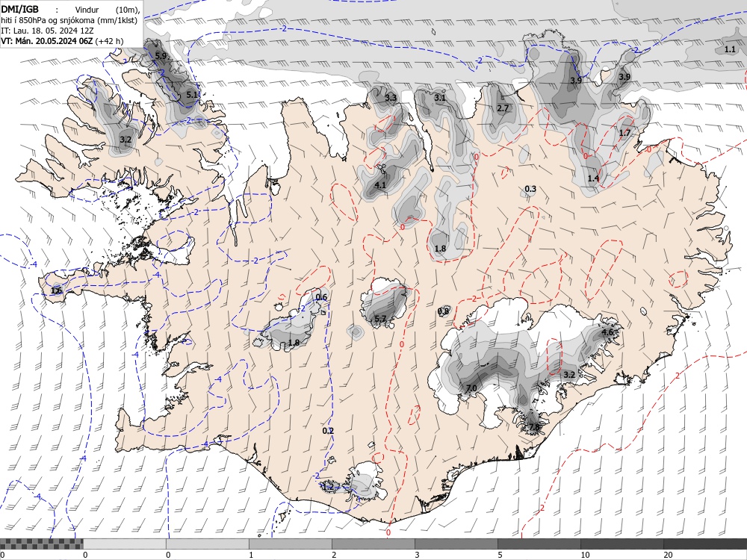Click the legend scale label 2
Viewport: 747px width, 560px height.
click(334, 555)
